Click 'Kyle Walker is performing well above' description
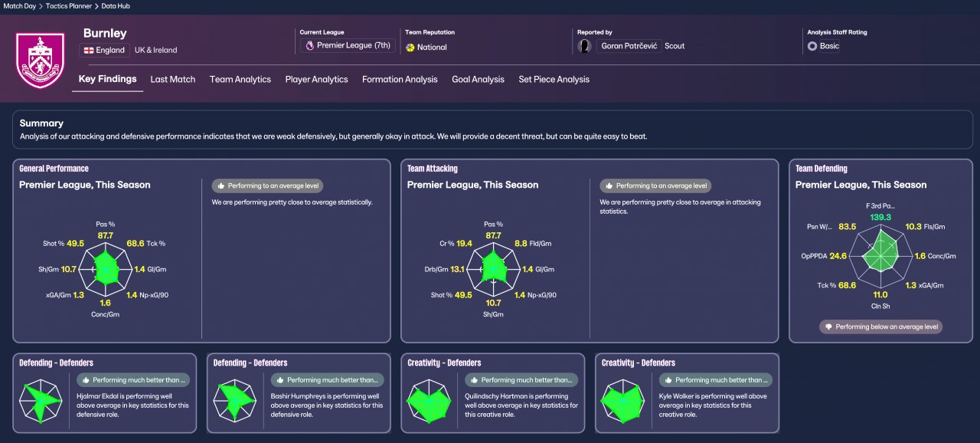The width and height of the screenshot is (980, 443). pos(714,405)
